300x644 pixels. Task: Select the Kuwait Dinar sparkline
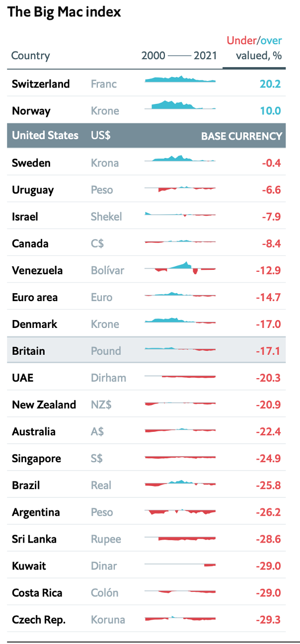coord(180,564)
